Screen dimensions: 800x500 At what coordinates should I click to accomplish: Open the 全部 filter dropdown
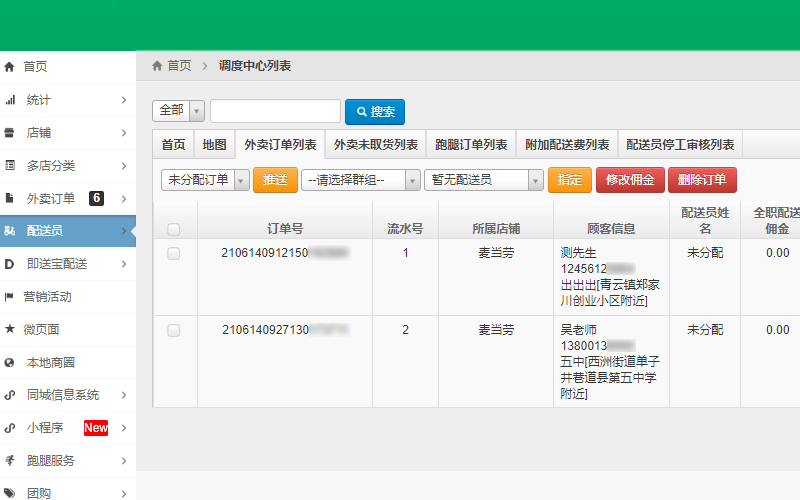(x=178, y=110)
